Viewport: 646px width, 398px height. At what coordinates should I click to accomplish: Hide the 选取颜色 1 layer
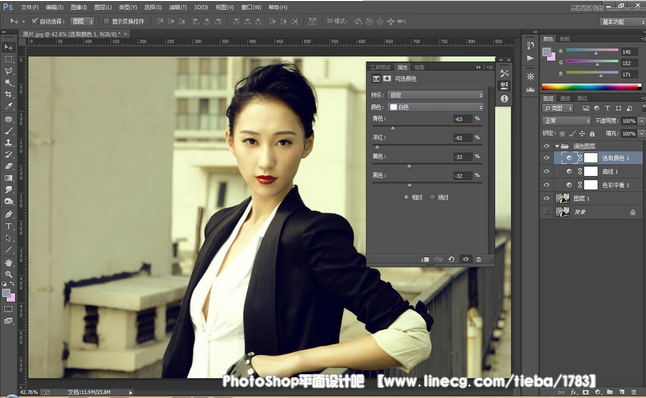coord(547,158)
